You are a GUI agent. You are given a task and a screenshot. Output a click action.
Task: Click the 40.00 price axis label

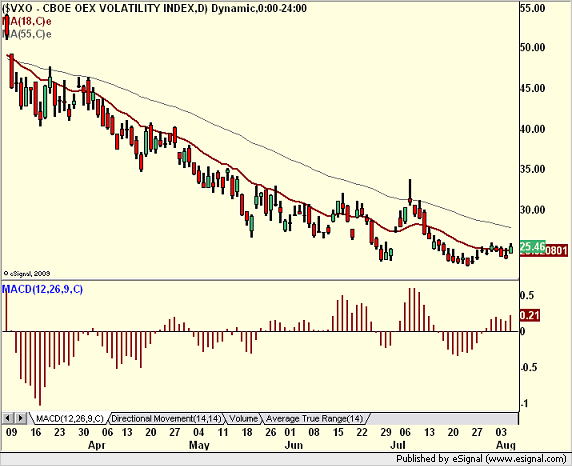[533, 129]
